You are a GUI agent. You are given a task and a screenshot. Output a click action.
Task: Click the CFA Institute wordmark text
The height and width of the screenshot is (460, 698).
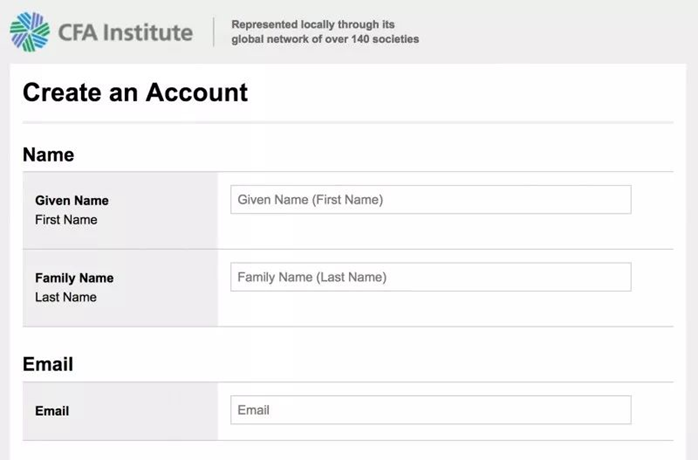[x=124, y=32]
